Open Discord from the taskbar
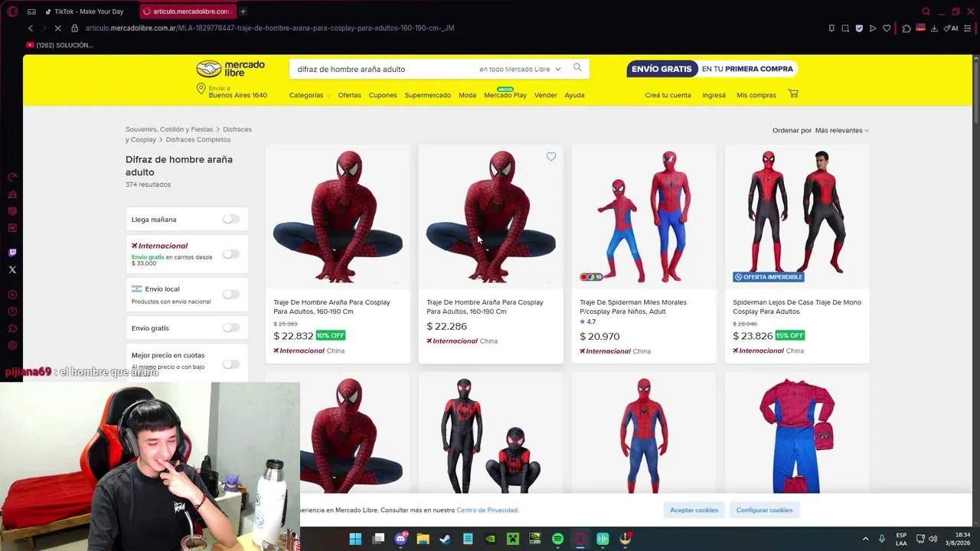 tap(400, 539)
